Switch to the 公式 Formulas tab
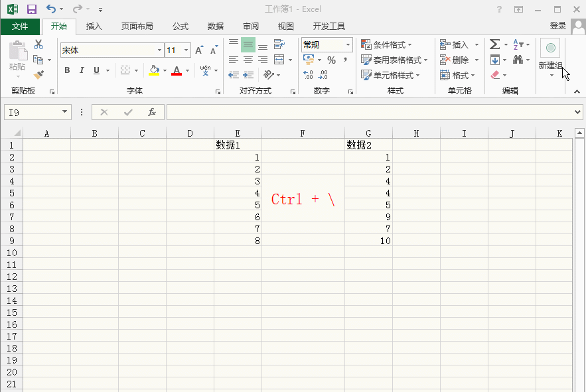The width and height of the screenshot is (586, 392). pyautogui.click(x=181, y=26)
